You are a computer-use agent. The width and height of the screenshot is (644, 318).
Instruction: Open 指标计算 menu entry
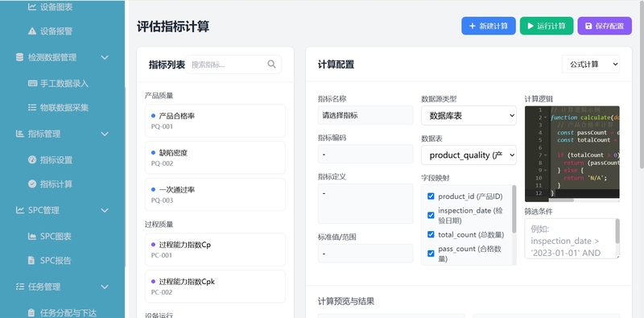[56, 184]
